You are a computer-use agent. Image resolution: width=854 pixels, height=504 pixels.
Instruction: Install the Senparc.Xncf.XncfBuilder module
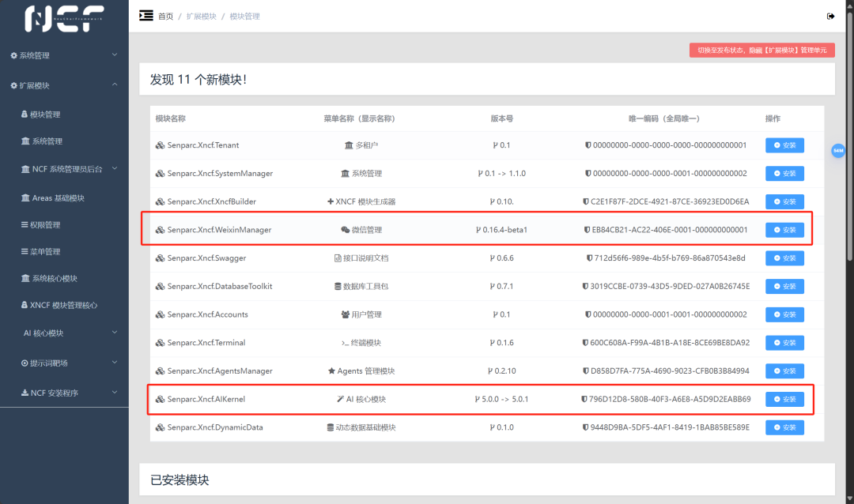[785, 202]
